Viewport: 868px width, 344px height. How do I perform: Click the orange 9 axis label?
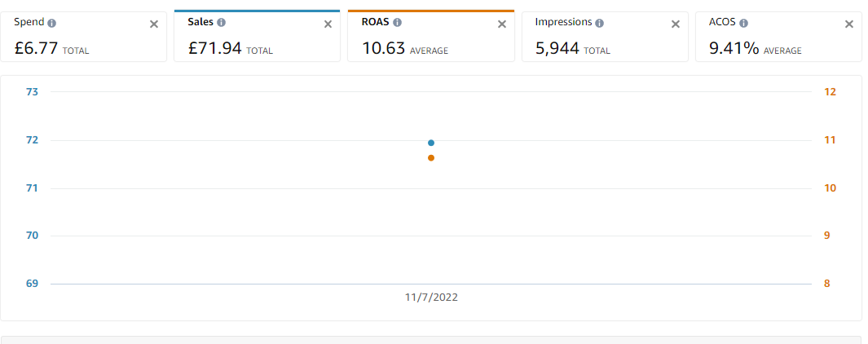pyautogui.click(x=827, y=236)
